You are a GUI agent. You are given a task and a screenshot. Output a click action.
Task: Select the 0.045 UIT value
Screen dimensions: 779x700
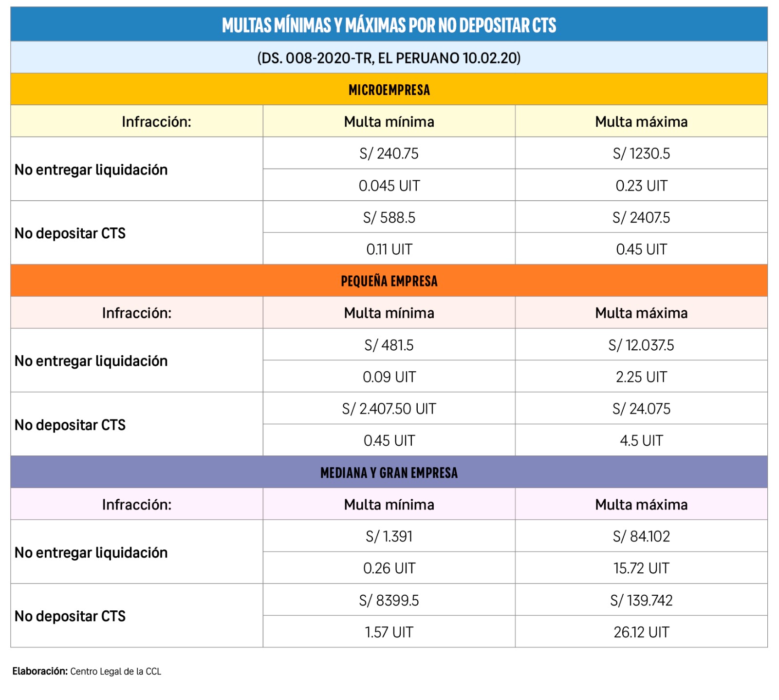point(389,186)
